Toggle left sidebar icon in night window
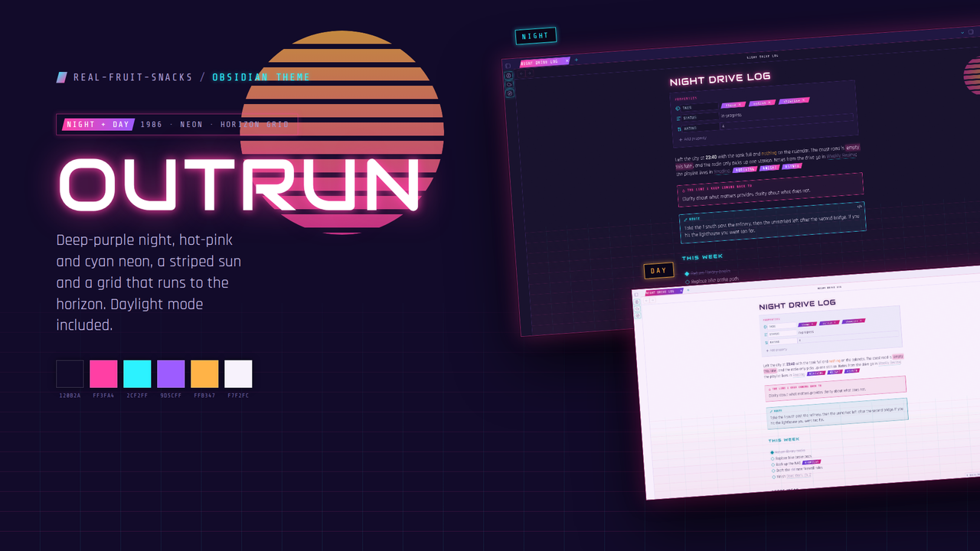980x551 pixels. pos(508,66)
